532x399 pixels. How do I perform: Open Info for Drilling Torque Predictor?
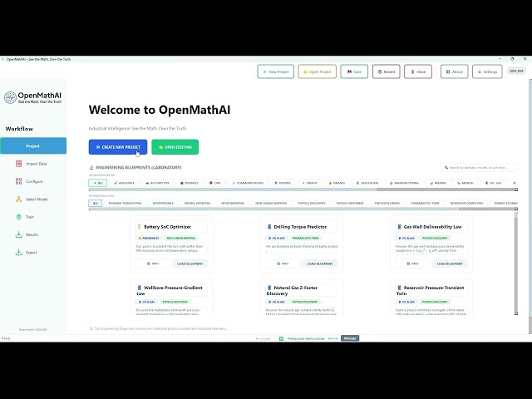283,264
